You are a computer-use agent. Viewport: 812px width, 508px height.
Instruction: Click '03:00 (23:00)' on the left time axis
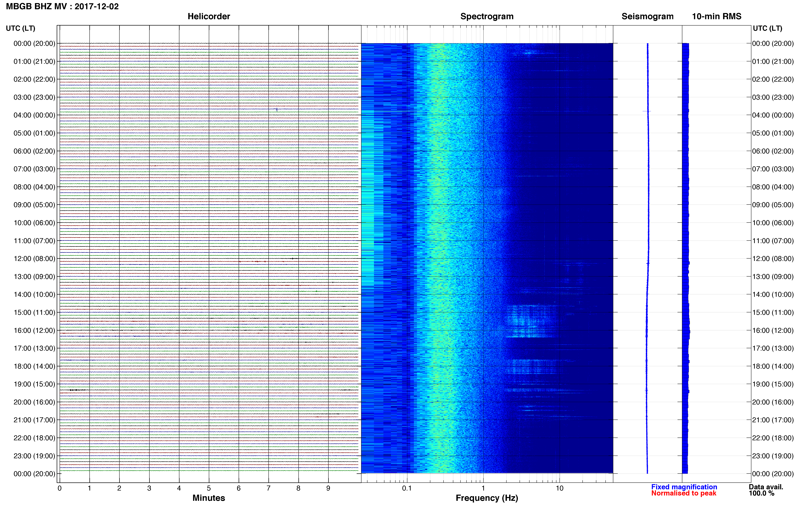(34, 97)
